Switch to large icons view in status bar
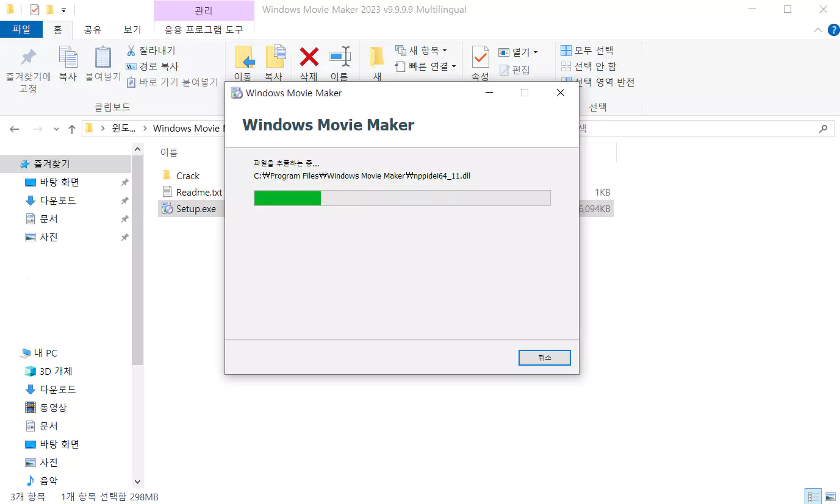This screenshot has height=504, width=840. coord(830,496)
